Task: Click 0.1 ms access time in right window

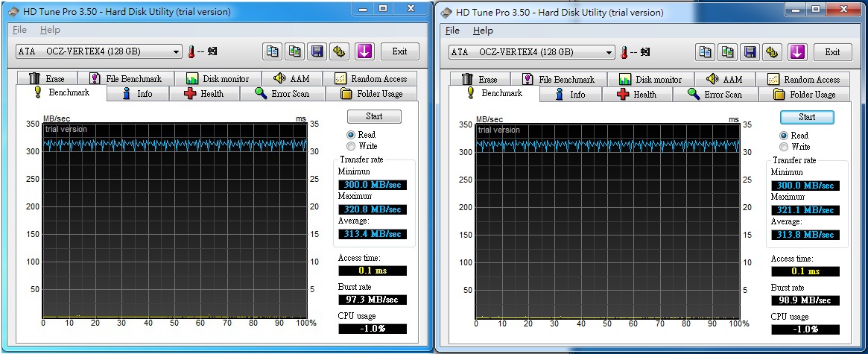Action: click(x=805, y=271)
